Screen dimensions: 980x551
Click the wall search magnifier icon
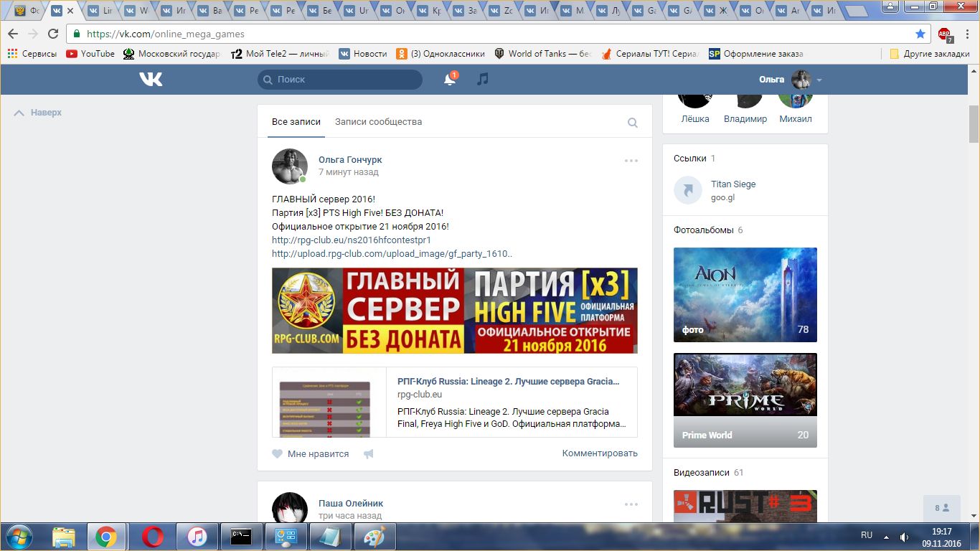632,123
